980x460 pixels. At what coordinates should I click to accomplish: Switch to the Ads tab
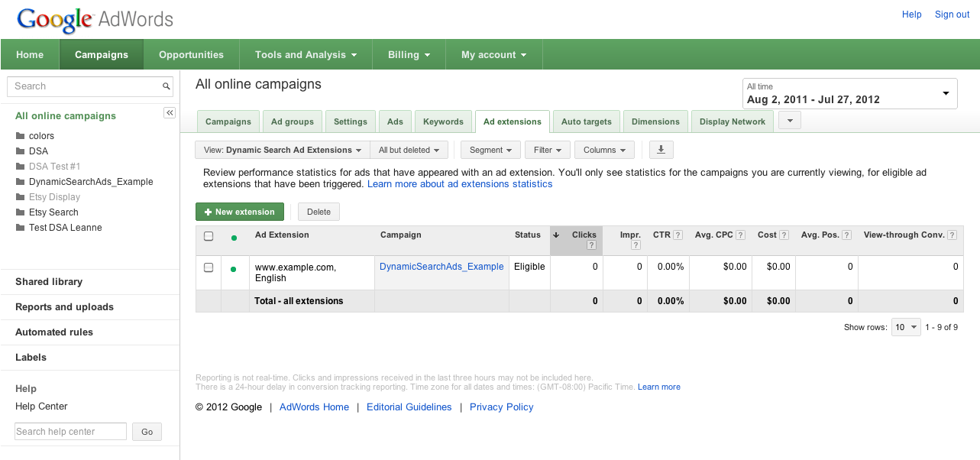click(x=395, y=121)
